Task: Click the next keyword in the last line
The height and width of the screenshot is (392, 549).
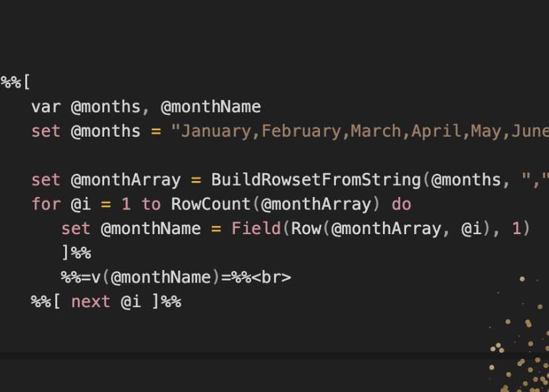Action: (x=91, y=302)
